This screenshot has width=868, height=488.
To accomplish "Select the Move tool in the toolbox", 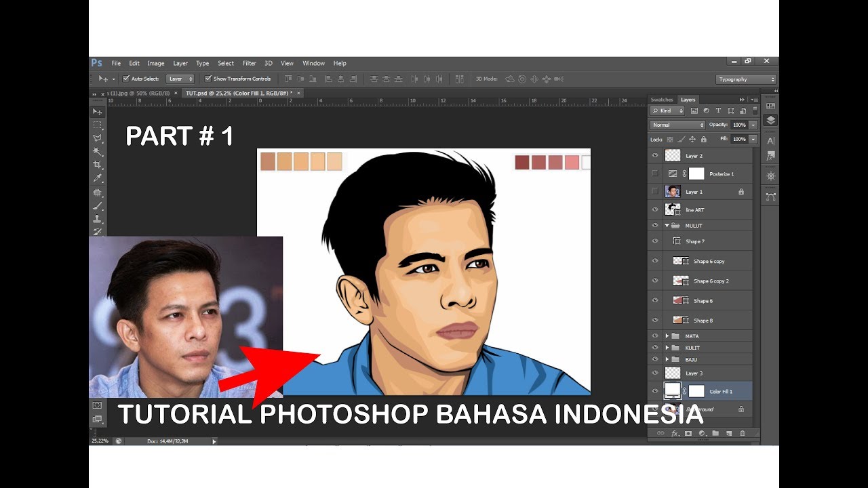I will [x=98, y=111].
